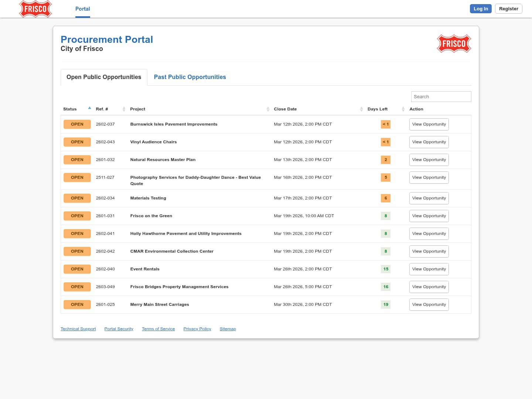Open the Portal navigation item
The width and height of the screenshot is (532, 399).
coord(82,9)
